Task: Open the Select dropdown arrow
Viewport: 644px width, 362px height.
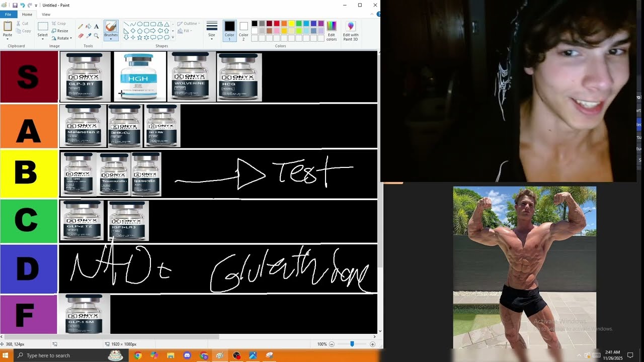Action: tap(43, 38)
